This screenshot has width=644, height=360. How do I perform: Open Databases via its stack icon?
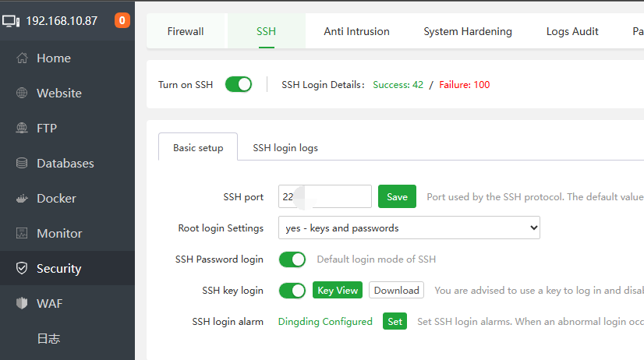(x=22, y=164)
